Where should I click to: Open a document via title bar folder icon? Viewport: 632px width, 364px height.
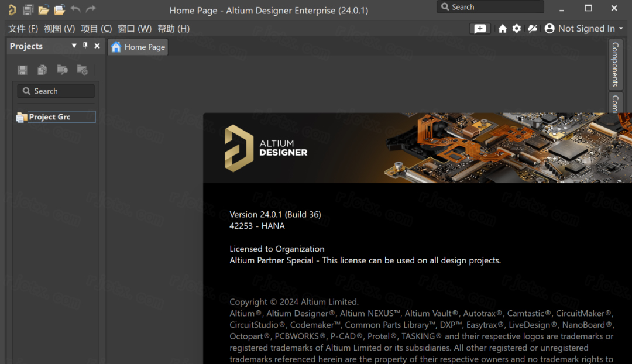43,10
